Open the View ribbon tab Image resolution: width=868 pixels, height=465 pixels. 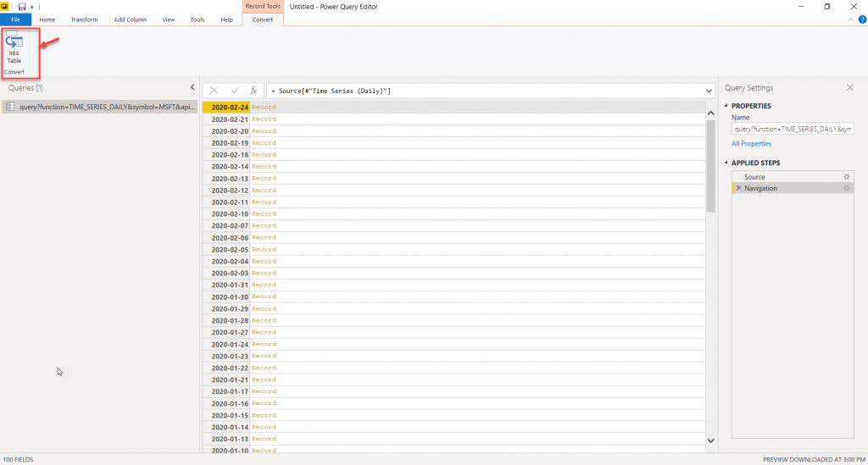[x=169, y=19]
